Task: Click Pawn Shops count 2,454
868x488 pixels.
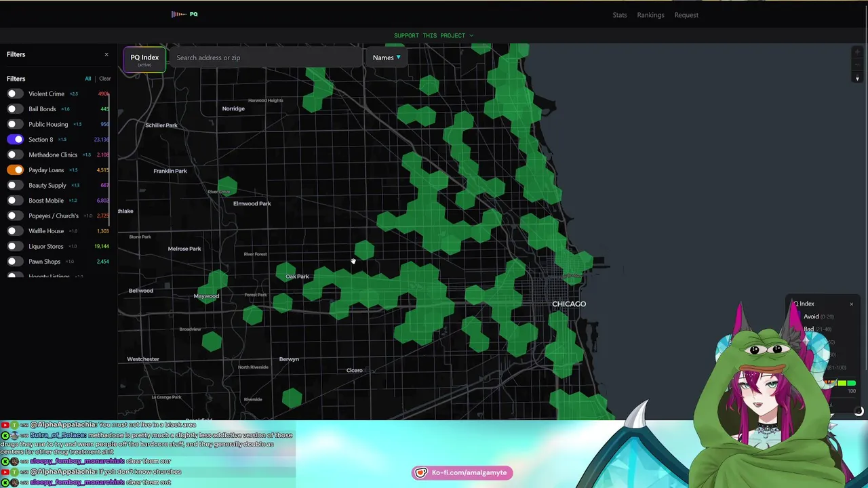Action: pyautogui.click(x=103, y=262)
